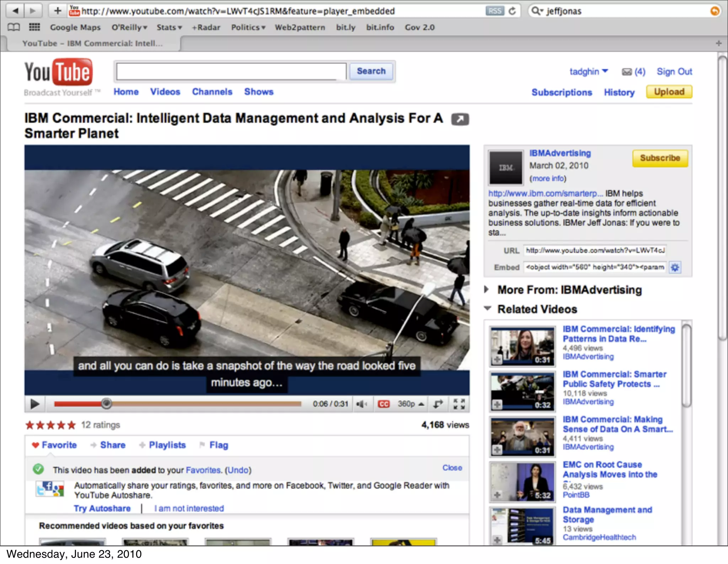Subscribe to the IBMAdvertising channel
Image resolution: width=728 pixels, height=564 pixels.
coord(660,158)
